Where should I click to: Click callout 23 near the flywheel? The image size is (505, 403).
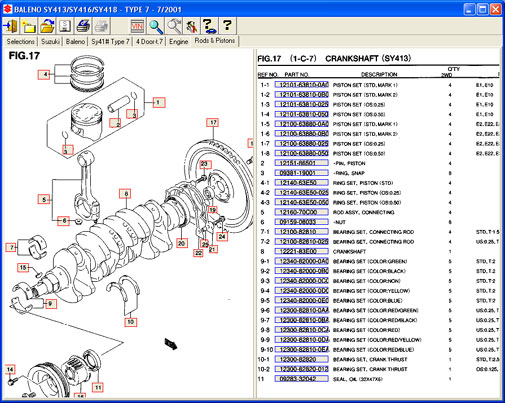tap(204, 164)
